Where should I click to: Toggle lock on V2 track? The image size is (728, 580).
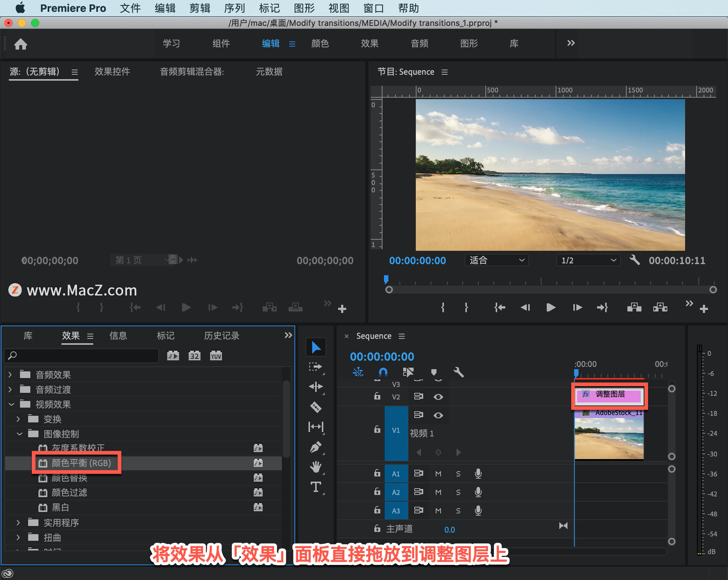coord(377,397)
